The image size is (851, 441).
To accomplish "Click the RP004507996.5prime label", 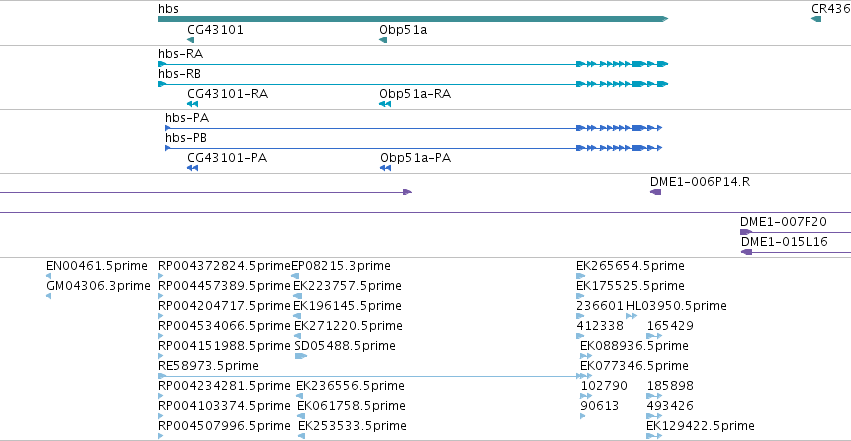I will pos(224,426).
